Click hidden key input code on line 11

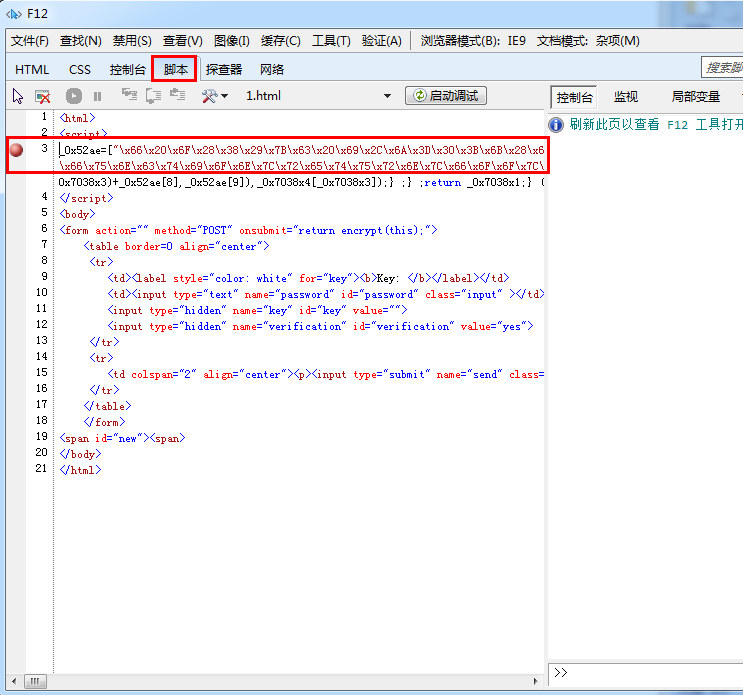click(257, 310)
